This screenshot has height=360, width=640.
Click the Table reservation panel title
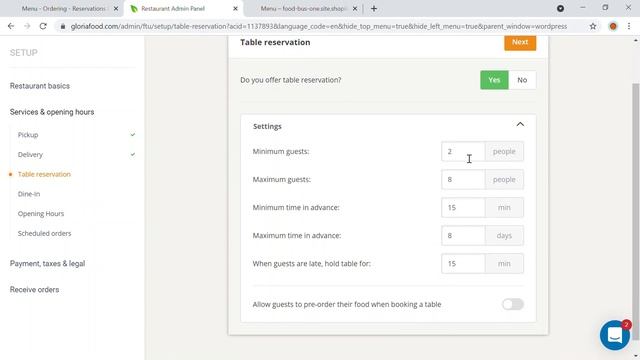[x=275, y=42]
